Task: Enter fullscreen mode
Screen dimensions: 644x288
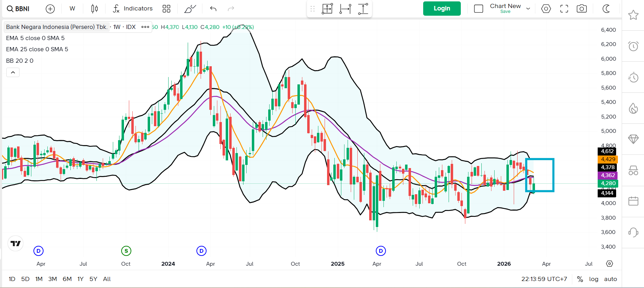Action: click(564, 9)
